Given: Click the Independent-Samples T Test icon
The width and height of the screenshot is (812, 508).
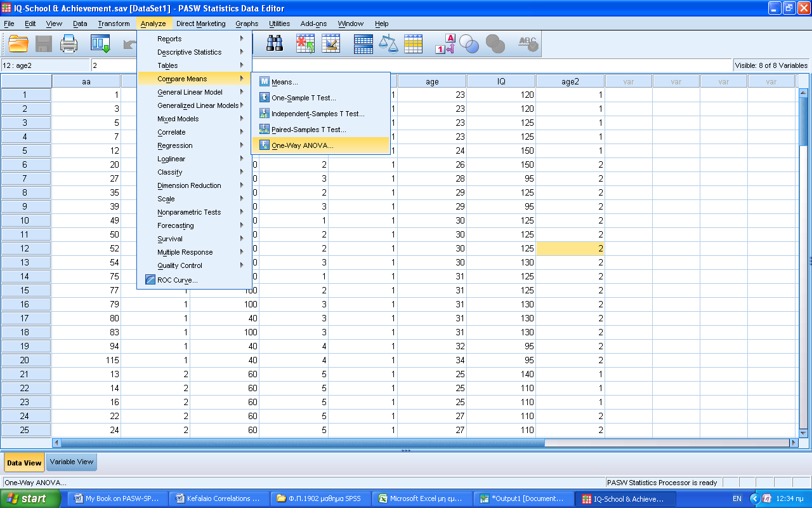Looking at the screenshot, I should point(265,114).
